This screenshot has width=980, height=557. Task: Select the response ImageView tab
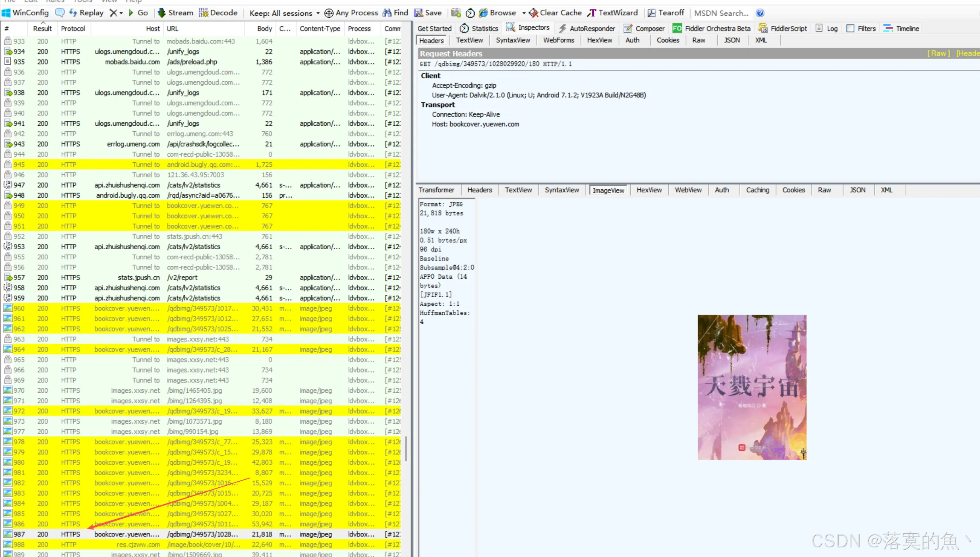[608, 190]
